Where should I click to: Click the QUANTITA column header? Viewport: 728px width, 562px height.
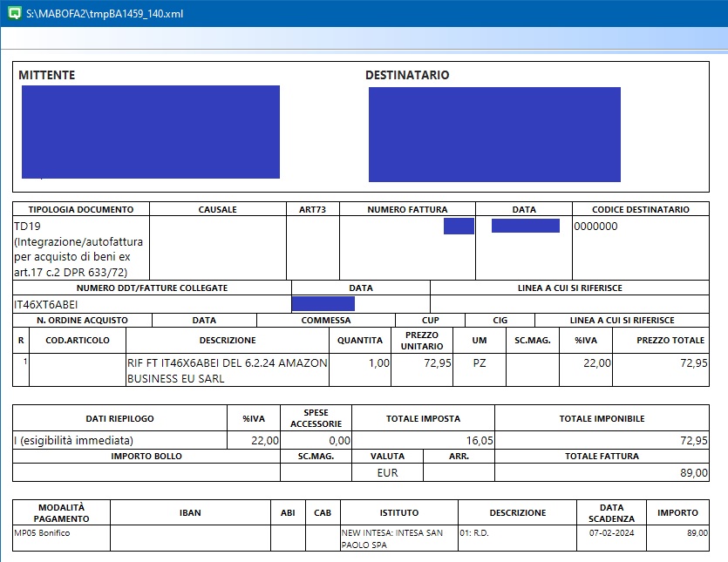click(360, 340)
